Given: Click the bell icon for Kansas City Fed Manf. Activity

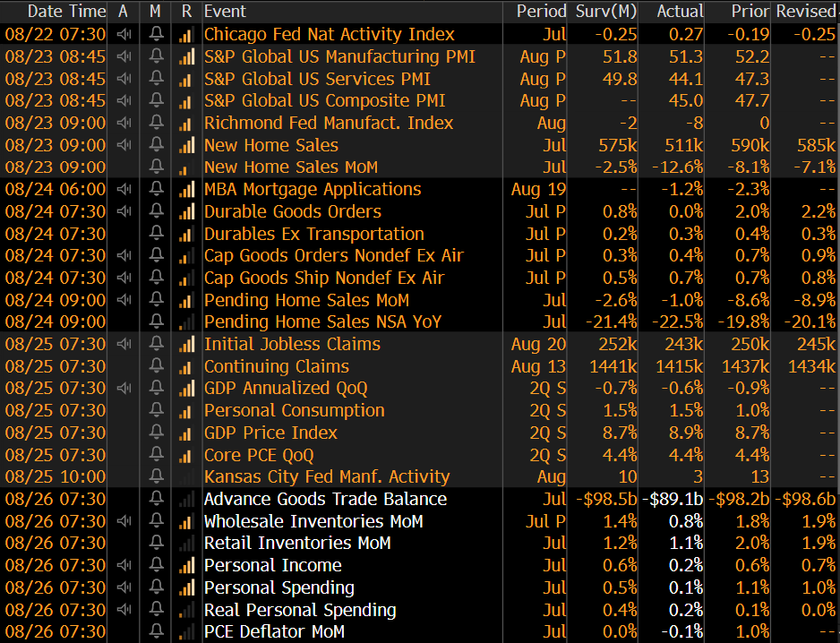Looking at the screenshot, I should 156,477.
